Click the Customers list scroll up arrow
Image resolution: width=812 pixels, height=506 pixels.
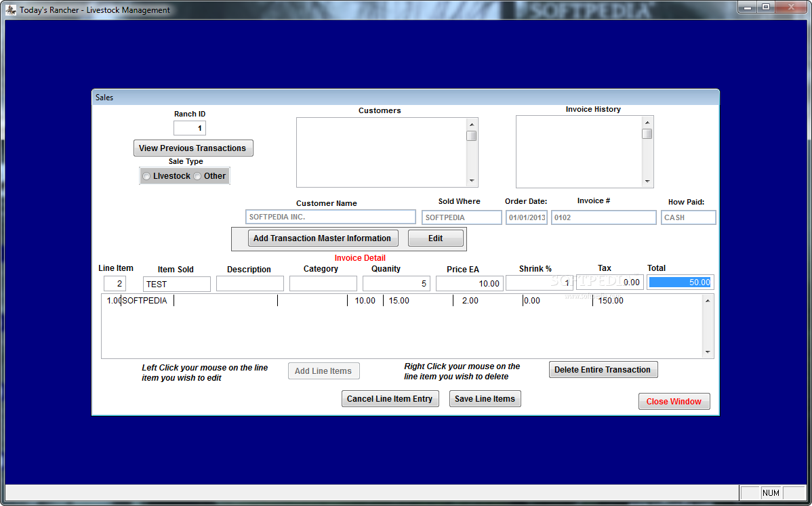(x=471, y=124)
